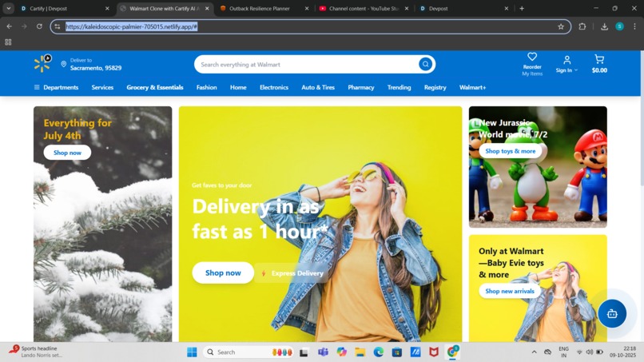
Task: Open a new browser tab
Action: (x=522, y=8)
